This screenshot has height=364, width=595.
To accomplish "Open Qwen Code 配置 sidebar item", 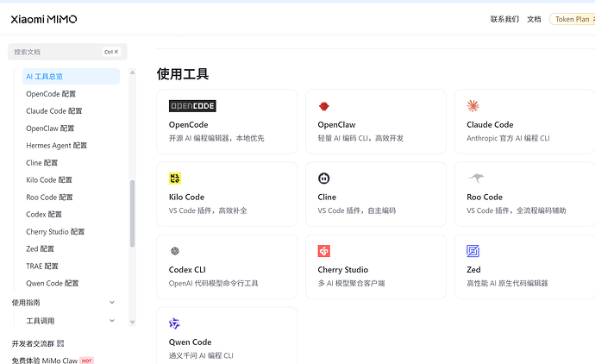I will (52, 283).
